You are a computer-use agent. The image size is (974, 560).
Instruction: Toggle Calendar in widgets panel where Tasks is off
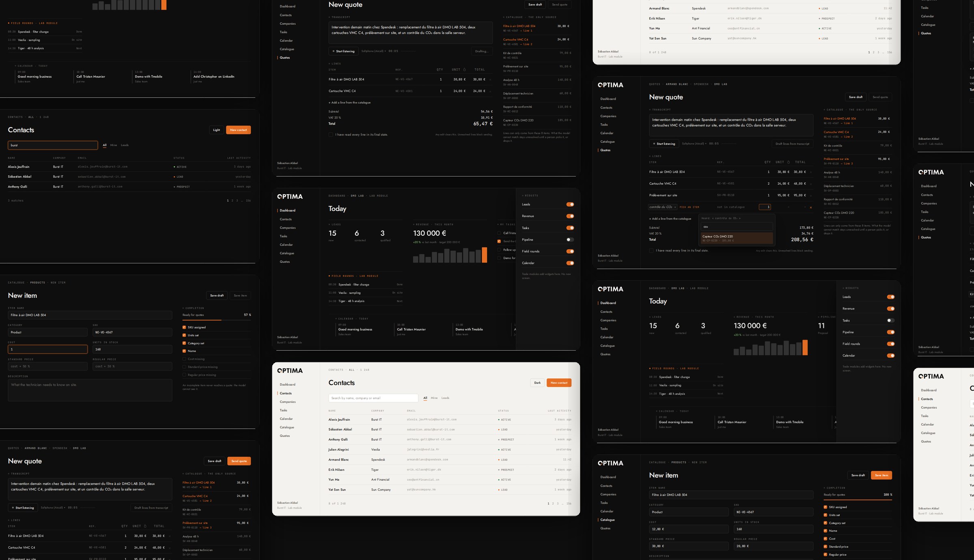pyautogui.click(x=891, y=355)
